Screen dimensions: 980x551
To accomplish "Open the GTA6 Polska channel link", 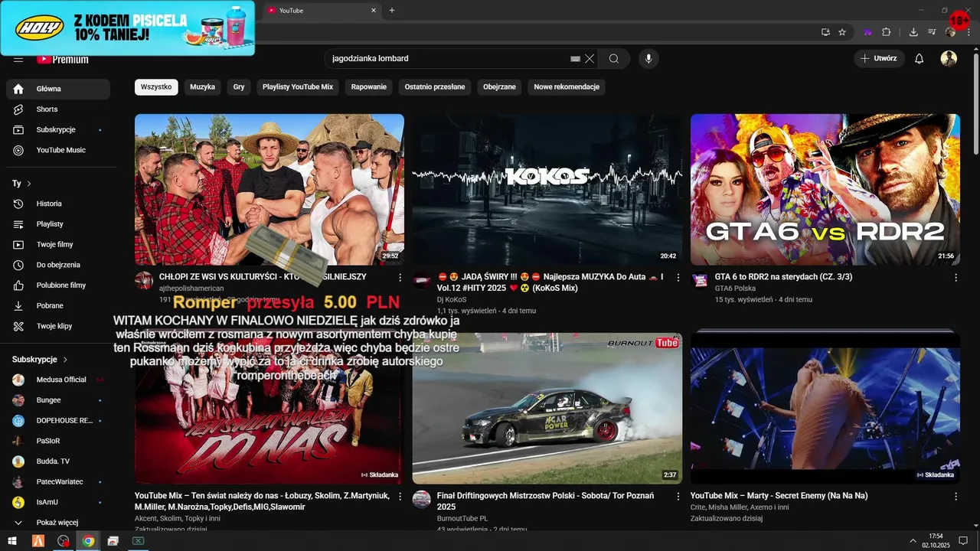I will [735, 288].
